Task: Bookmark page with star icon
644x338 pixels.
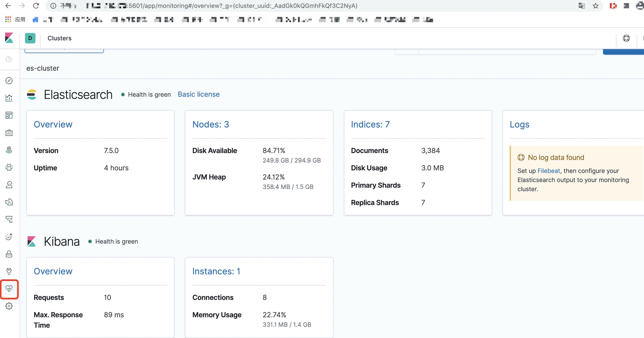Action: pyautogui.click(x=595, y=6)
